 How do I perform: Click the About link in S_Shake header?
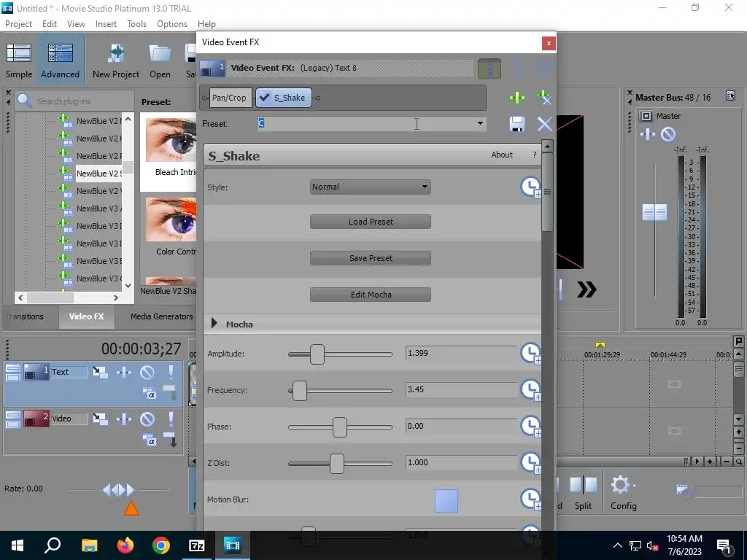tap(502, 155)
